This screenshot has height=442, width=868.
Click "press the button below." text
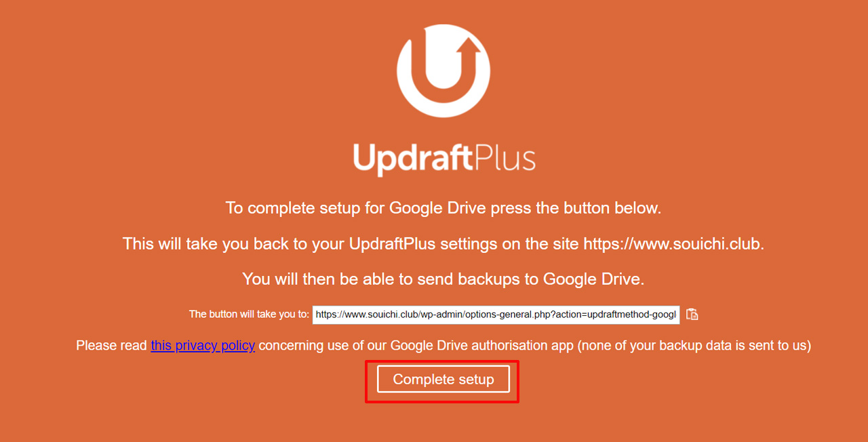576,208
